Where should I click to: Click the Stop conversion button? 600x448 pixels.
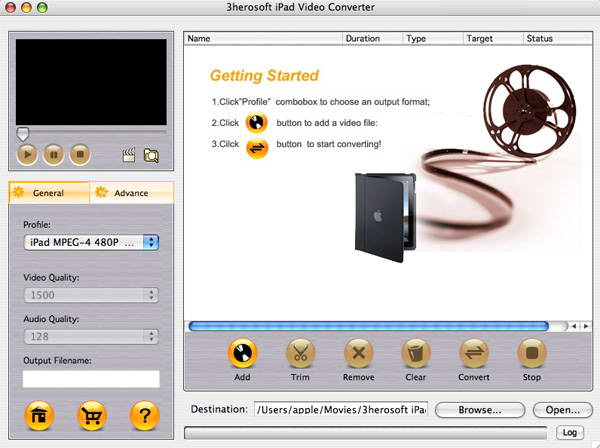coord(532,353)
